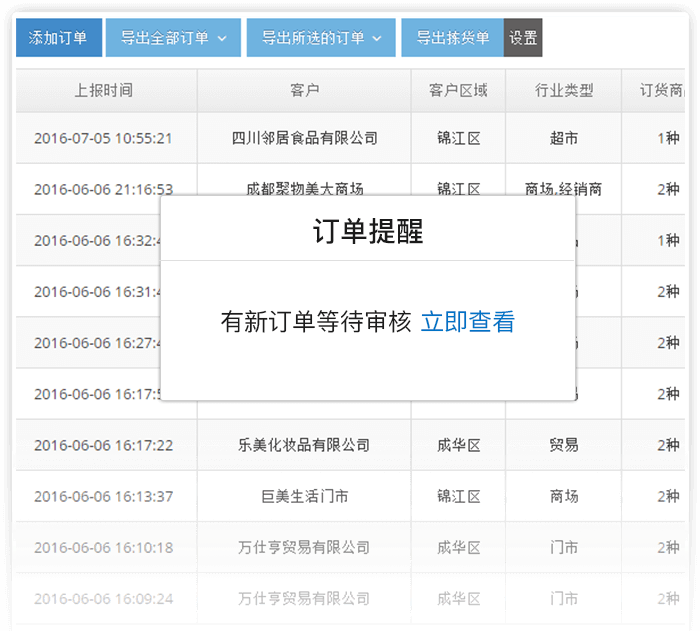Click the 订单提醒 popup title
Screen dimensions: 700x631
point(367,232)
